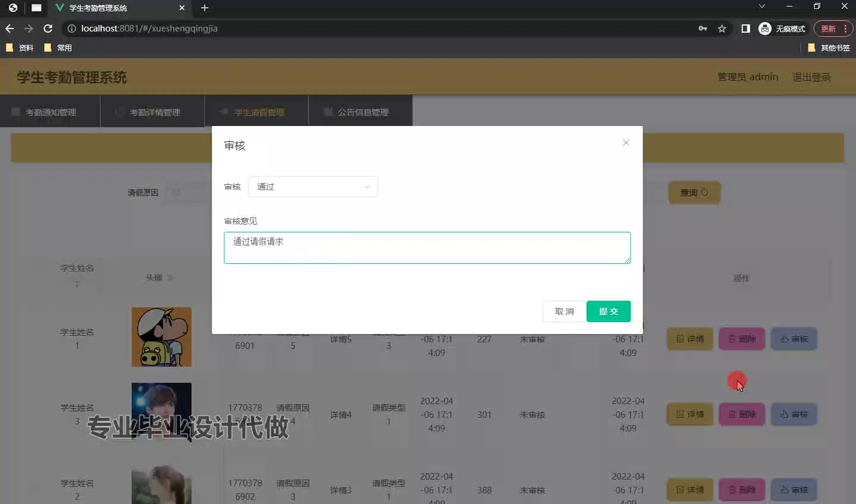Select the 公告信息管理 menu
The image size is (856, 504).
(361, 112)
